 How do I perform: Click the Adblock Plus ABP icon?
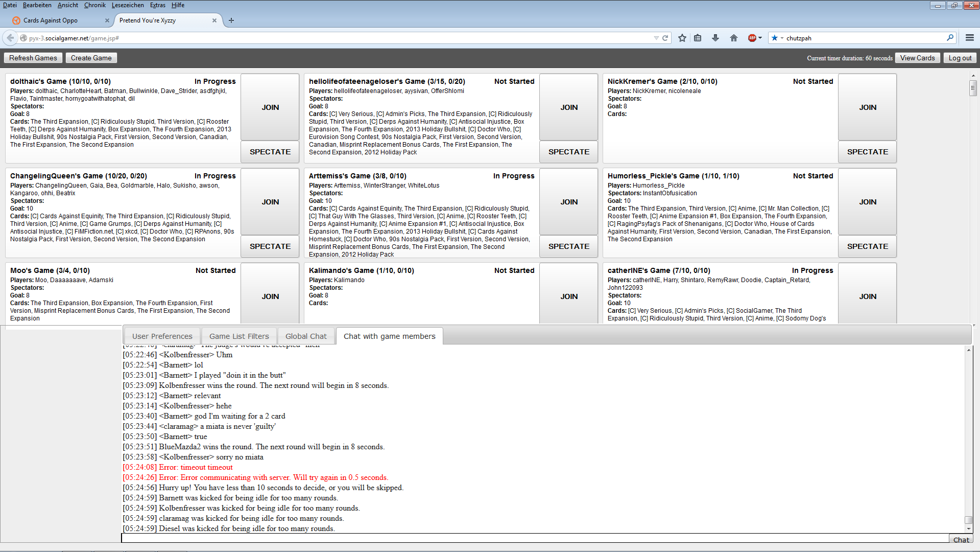pyautogui.click(x=752, y=38)
